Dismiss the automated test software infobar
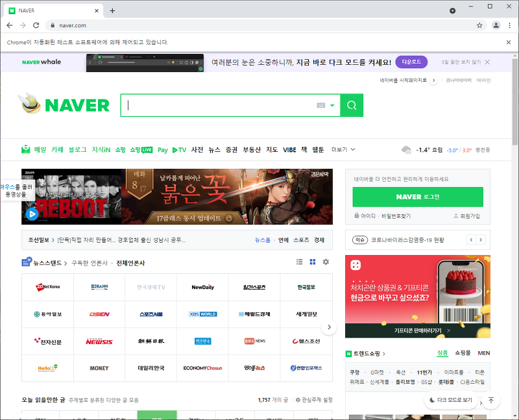Viewport: 519px width, 420px height. 509,42
